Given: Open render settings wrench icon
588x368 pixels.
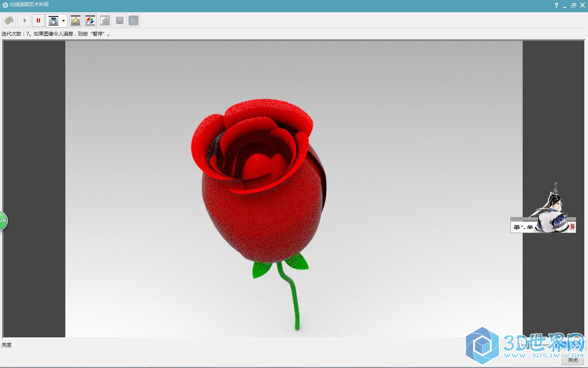Looking at the screenshot, I should [x=76, y=20].
